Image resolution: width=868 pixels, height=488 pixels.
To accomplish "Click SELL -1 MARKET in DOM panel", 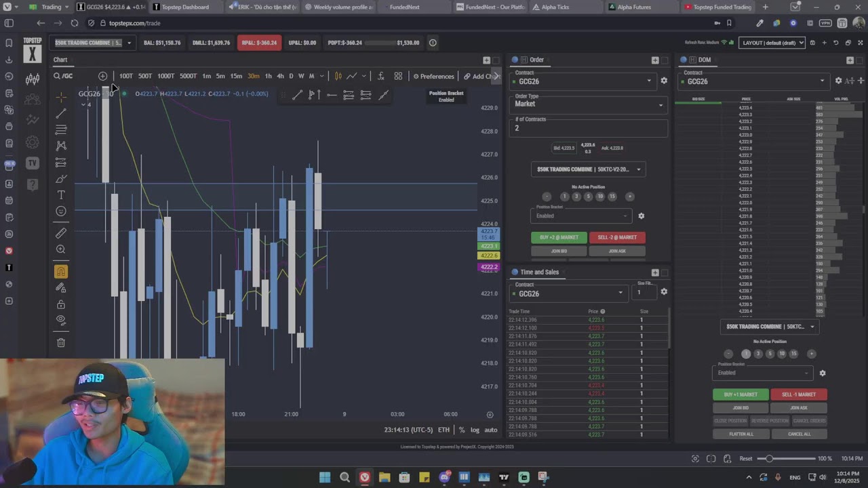I will click(x=799, y=394).
